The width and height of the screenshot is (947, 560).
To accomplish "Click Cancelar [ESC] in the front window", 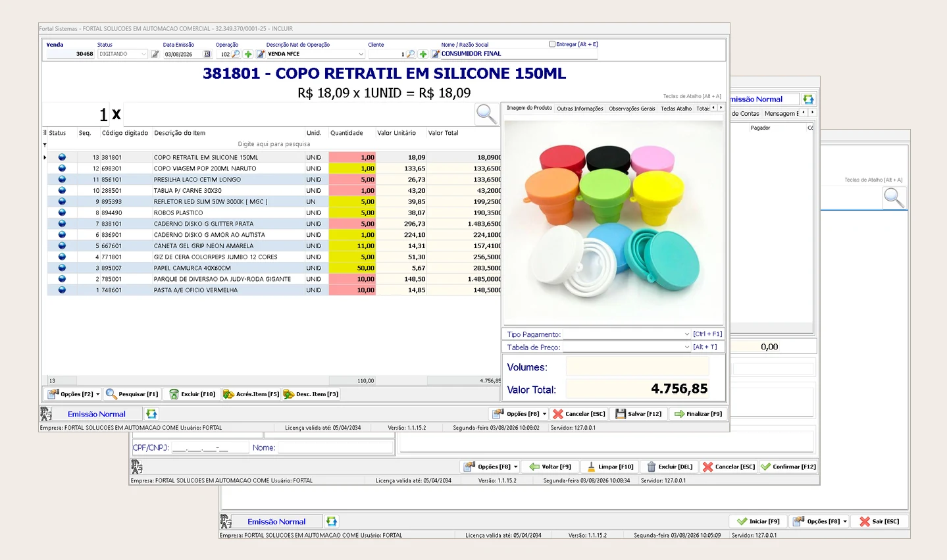I will [x=578, y=414].
